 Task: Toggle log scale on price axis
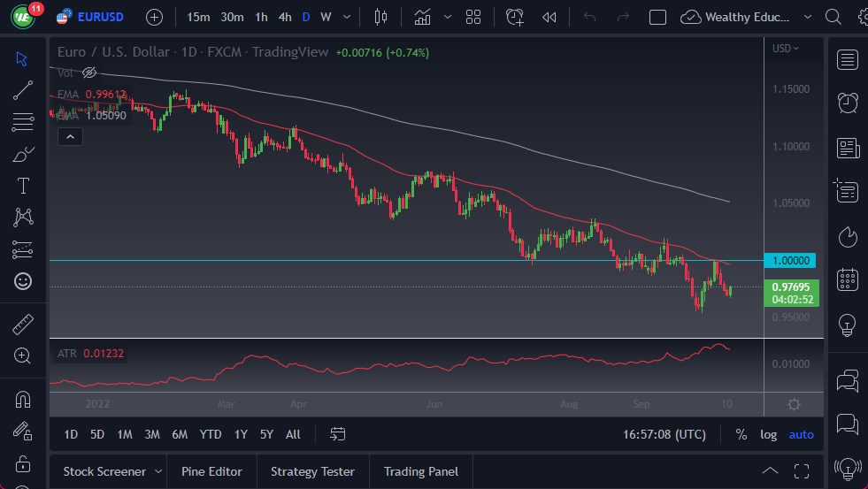768,434
